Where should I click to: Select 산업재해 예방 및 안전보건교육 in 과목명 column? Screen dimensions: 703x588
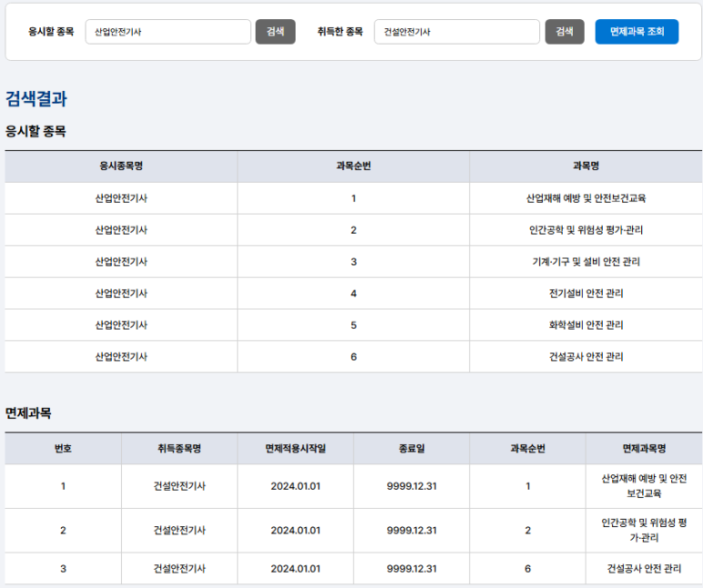[586, 198]
